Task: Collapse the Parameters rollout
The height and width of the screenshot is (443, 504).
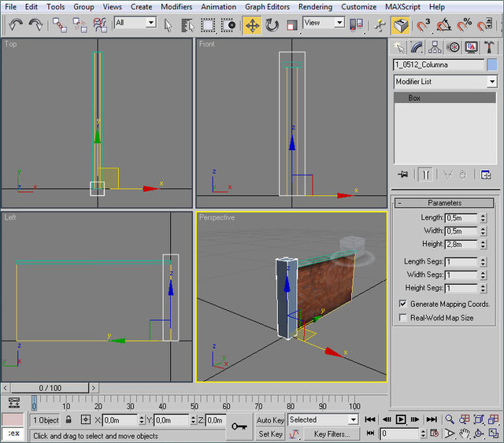Action: [445, 203]
